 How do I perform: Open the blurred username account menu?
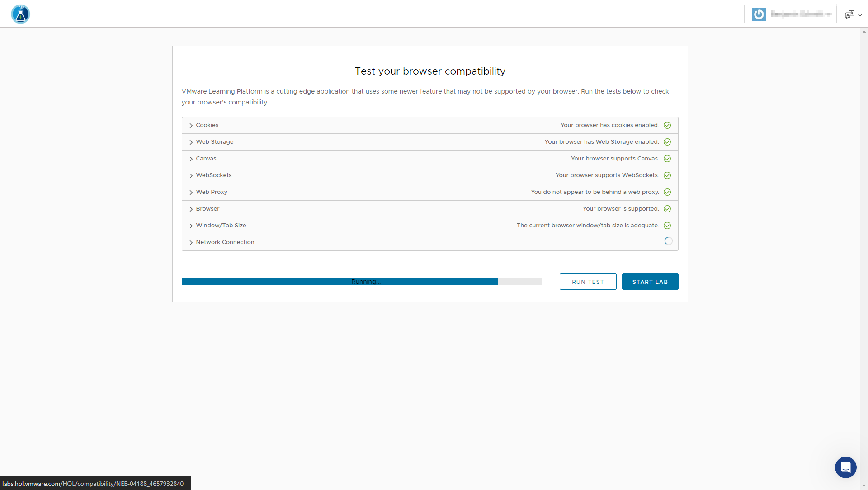pos(801,14)
